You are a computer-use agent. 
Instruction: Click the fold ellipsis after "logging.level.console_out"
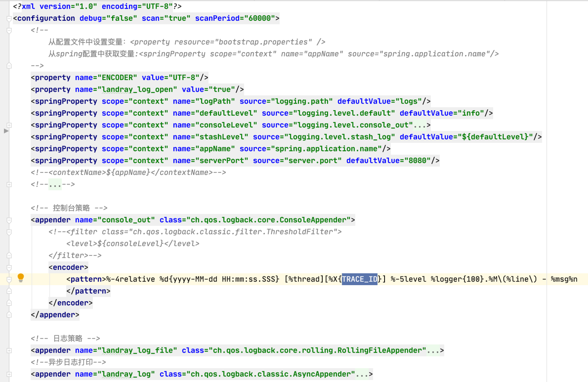(x=420, y=125)
